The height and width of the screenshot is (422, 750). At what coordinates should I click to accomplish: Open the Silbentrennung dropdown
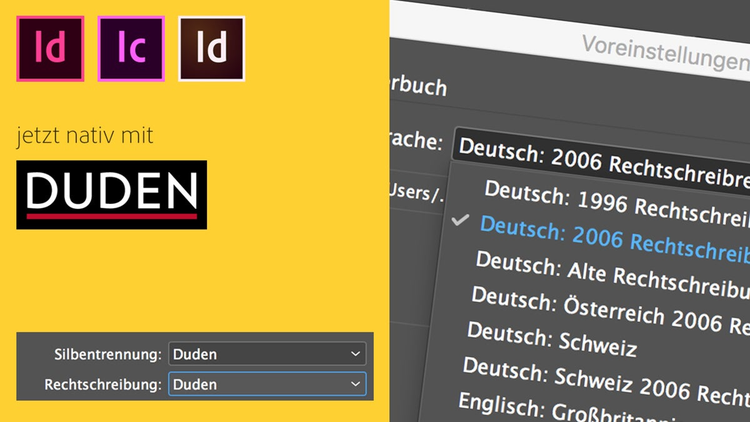coord(267,354)
